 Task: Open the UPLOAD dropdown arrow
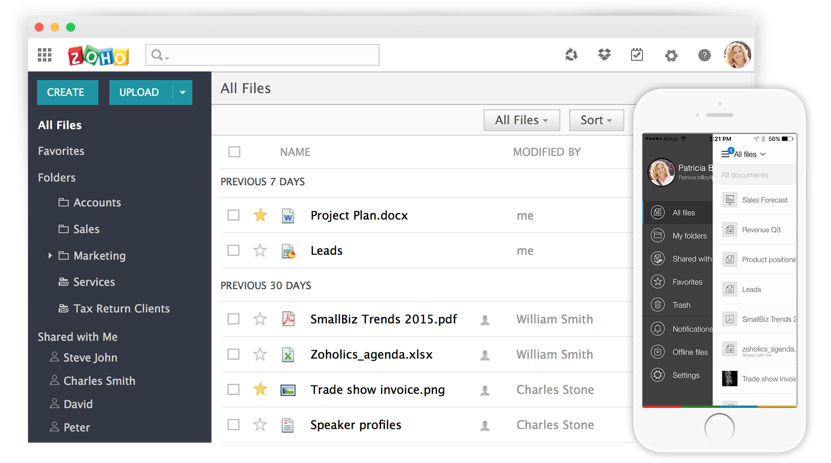[x=182, y=92]
